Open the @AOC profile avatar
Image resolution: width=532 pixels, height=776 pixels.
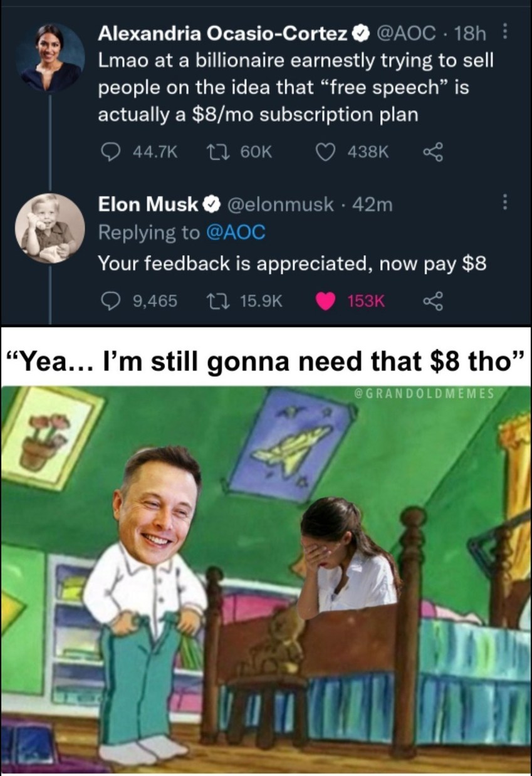(x=51, y=58)
